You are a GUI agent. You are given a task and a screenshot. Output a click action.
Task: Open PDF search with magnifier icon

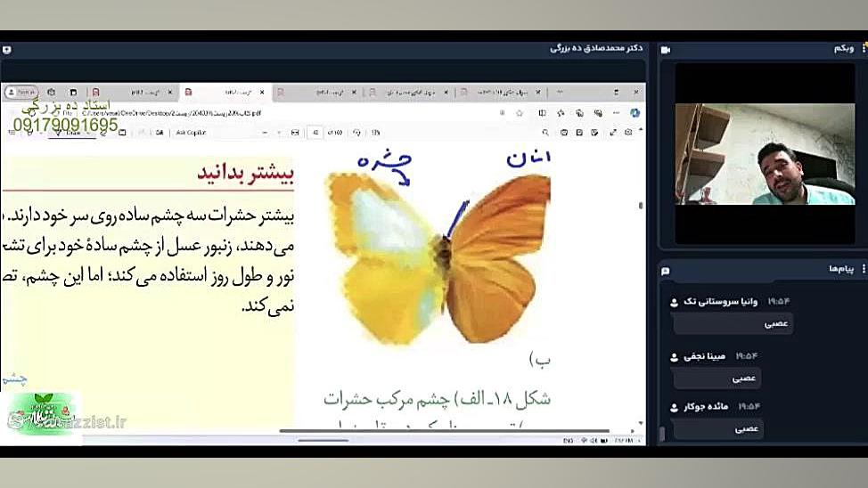(x=545, y=133)
